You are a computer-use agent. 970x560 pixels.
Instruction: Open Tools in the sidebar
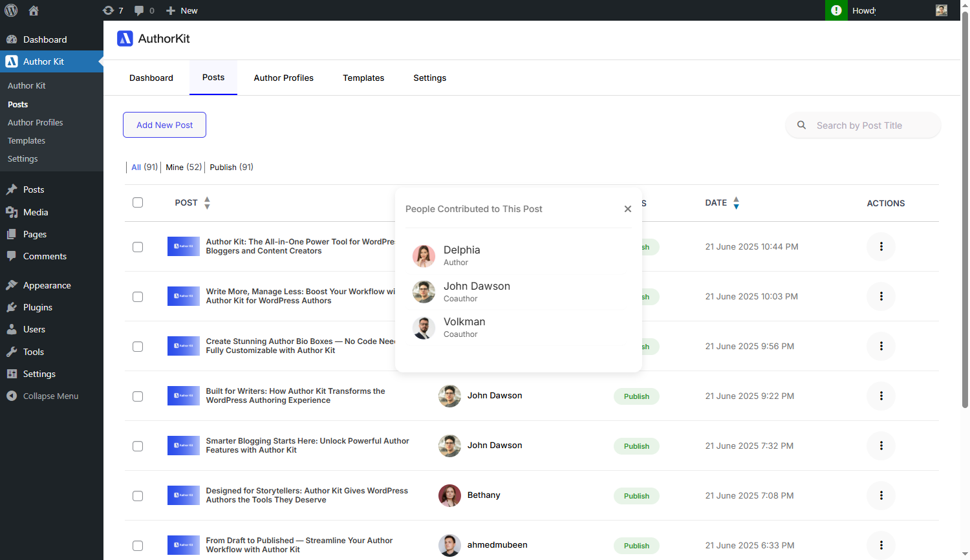click(52, 352)
